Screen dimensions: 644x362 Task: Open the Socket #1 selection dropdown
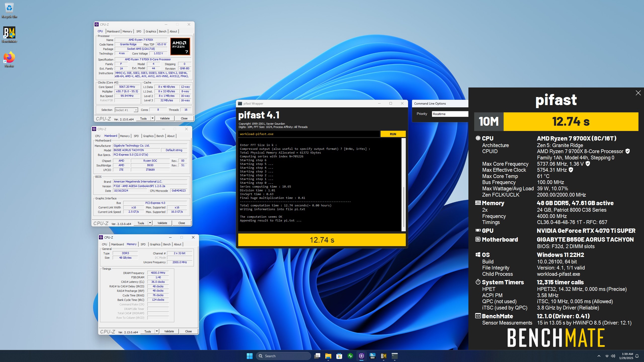click(126, 110)
